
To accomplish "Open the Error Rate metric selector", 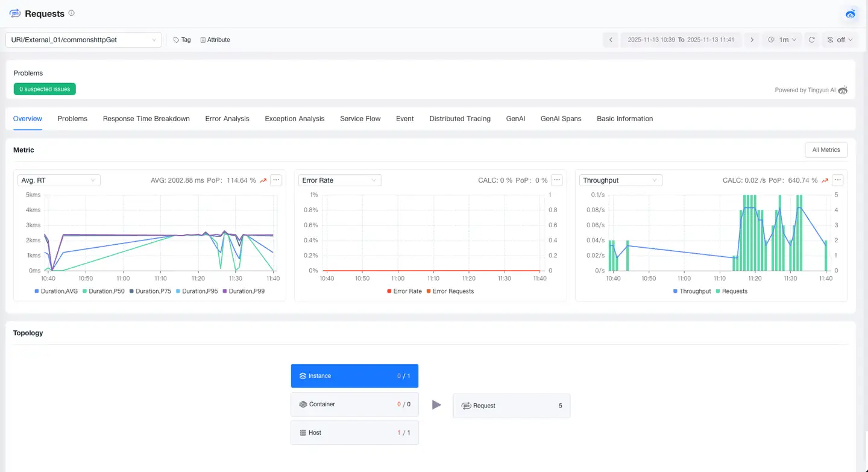I will (x=339, y=180).
